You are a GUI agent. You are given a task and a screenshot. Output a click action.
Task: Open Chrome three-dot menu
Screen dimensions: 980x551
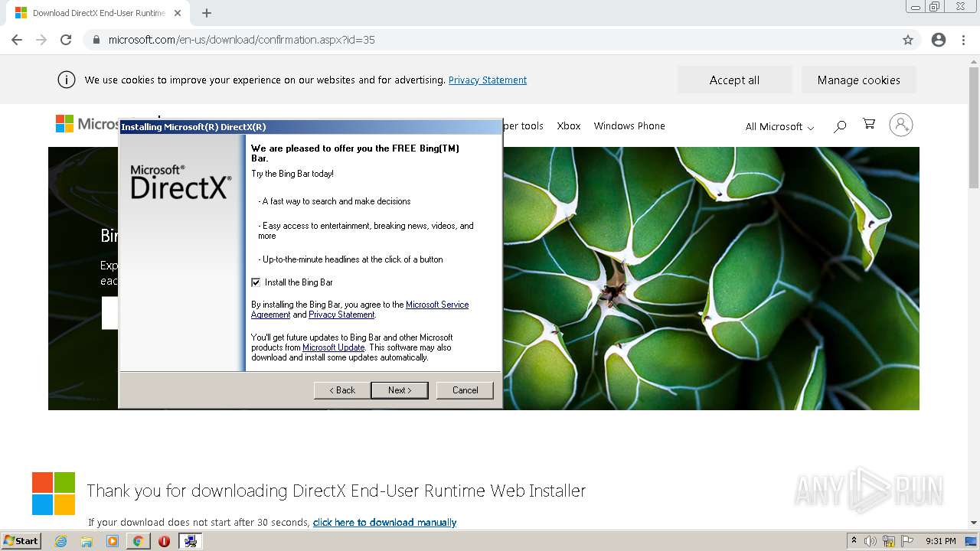[x=964, y=40]
